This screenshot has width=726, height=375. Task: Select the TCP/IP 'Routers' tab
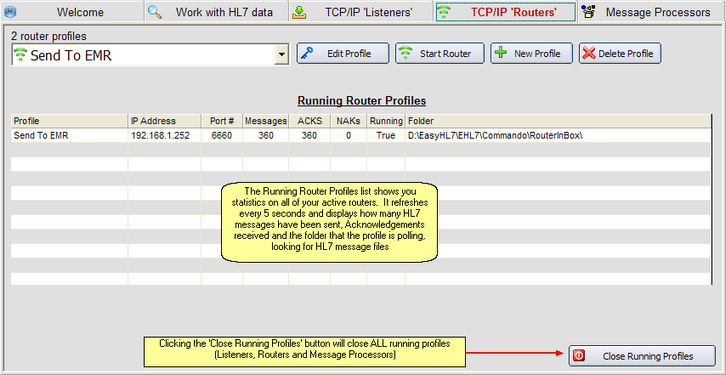506,12
